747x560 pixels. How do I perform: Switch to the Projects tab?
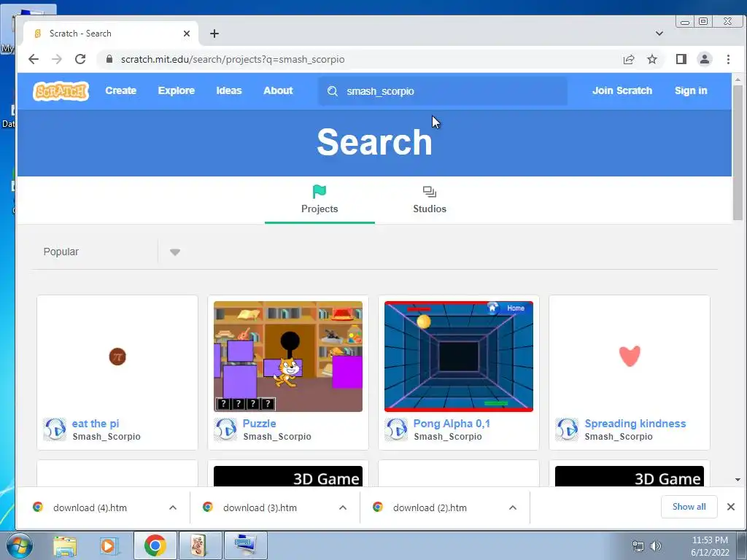pyautogui.click(x=320, y=200)
